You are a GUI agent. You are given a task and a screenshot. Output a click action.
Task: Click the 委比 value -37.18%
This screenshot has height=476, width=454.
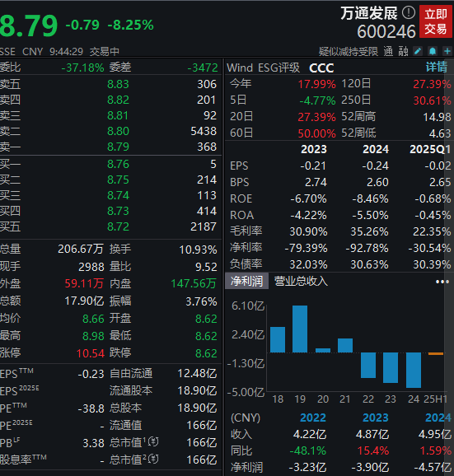point(82,68)
